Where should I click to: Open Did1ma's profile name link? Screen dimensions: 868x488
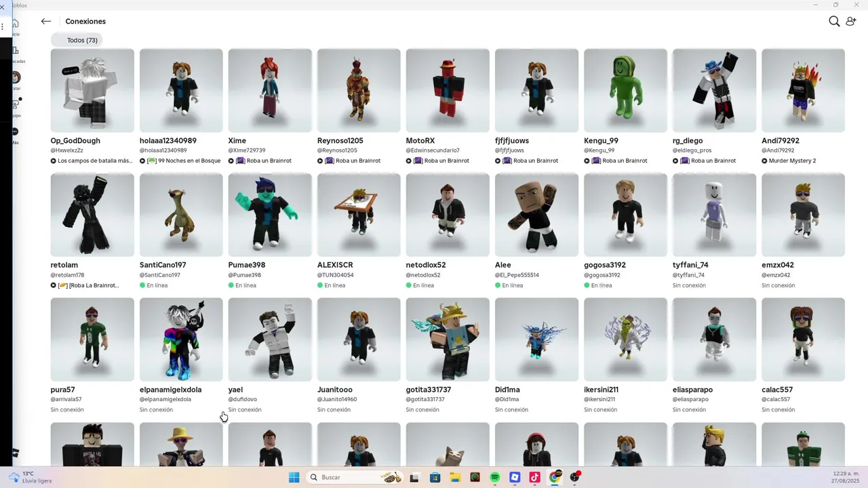pos(507,390)
